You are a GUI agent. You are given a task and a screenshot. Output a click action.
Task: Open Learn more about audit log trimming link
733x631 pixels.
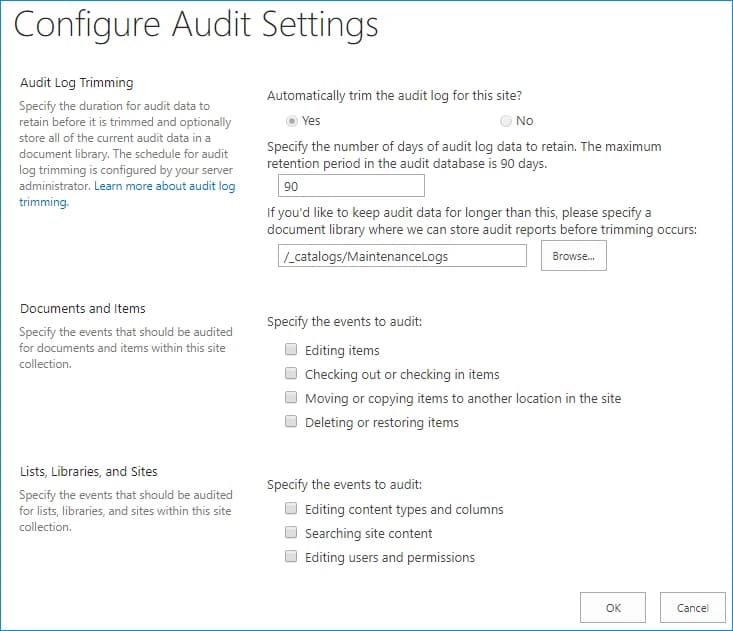coord(164,187)
